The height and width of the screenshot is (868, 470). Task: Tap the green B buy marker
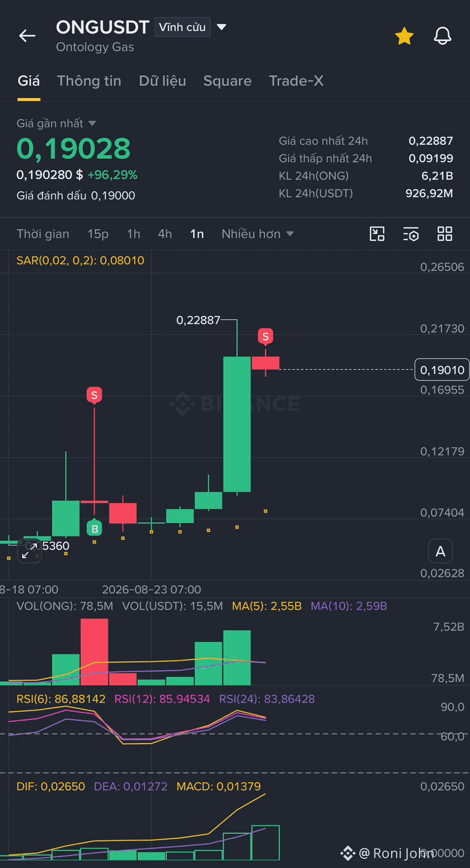(94, 529)
